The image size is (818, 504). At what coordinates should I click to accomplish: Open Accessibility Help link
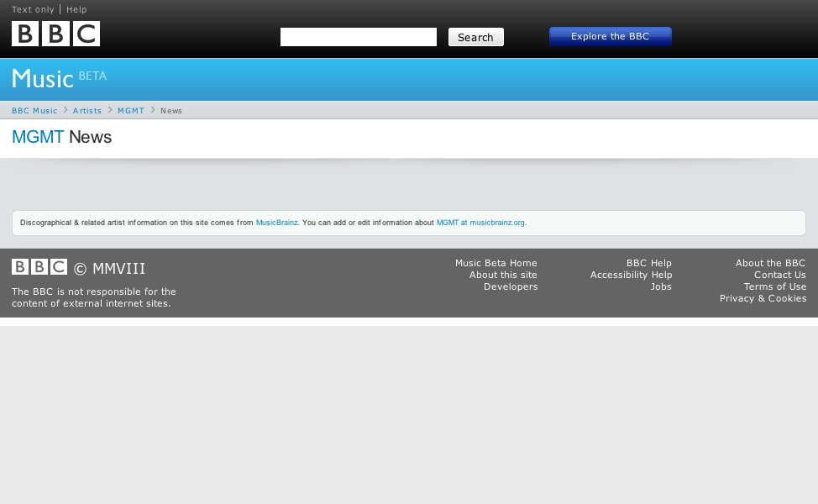click(x=631, y=275)
